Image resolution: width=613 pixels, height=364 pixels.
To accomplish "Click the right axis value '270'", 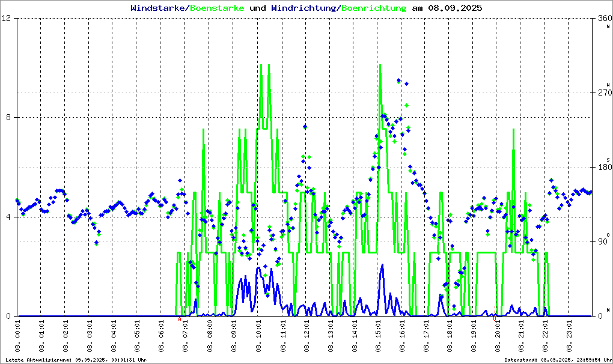I will pyautogui.click(x=605, y=93).
